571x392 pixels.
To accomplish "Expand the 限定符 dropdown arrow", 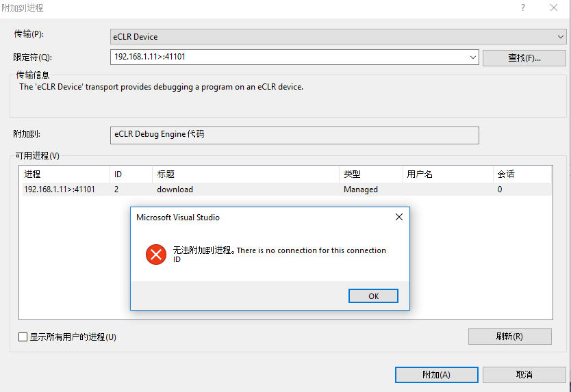I will [472, 57].
